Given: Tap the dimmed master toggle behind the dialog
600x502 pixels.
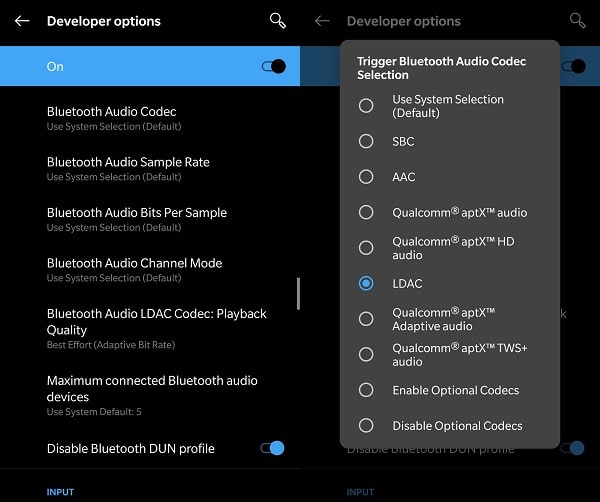Looking at the screenshot, I should (x=574, y=66).
